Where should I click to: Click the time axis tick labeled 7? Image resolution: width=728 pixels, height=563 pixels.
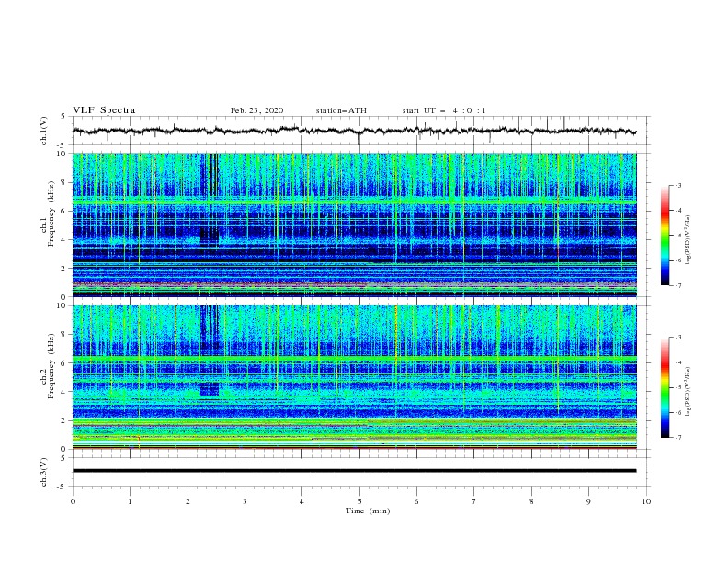coord(474,501)
